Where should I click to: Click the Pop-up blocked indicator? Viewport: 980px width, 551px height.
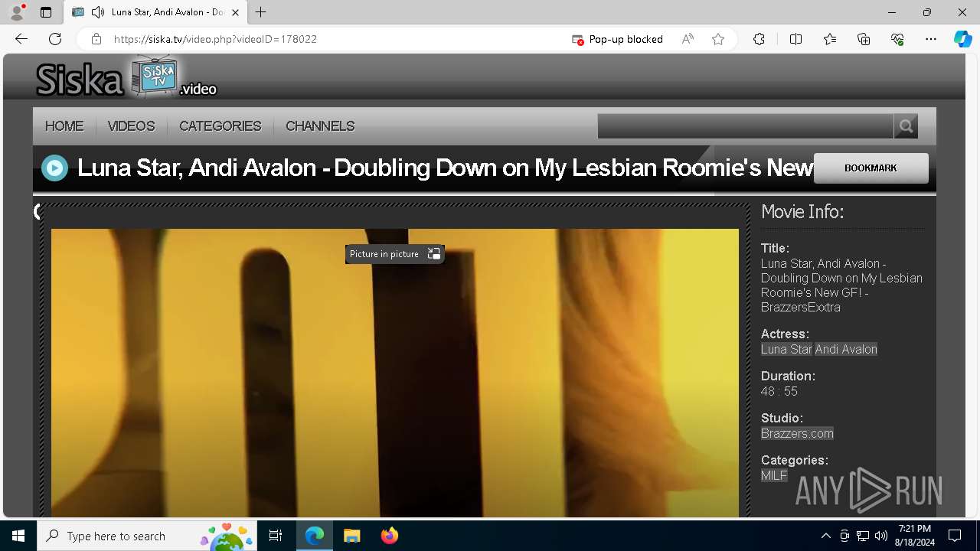(618, 39)
